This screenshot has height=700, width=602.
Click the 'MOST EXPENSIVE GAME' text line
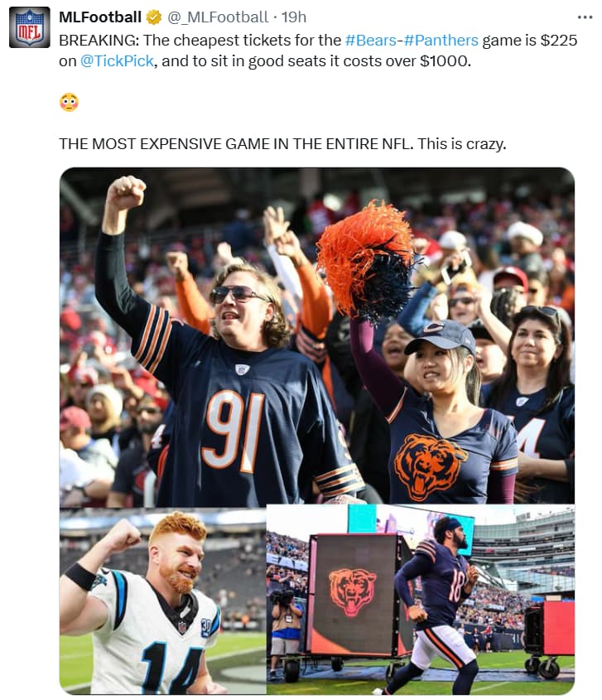tap(282, 144)
